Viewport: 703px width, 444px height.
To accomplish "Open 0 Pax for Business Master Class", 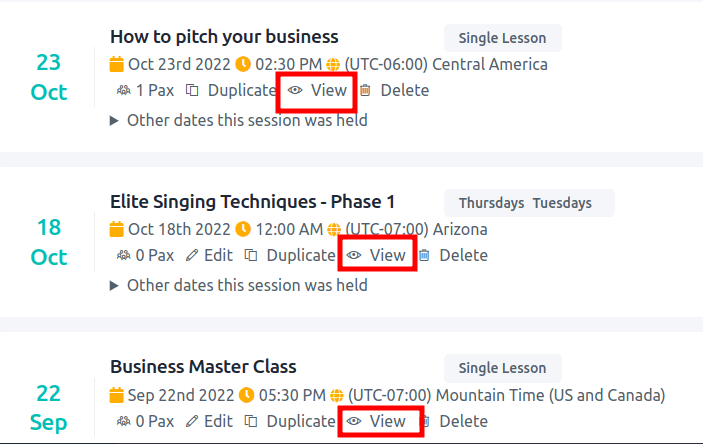I will click(x=145, y=422).
